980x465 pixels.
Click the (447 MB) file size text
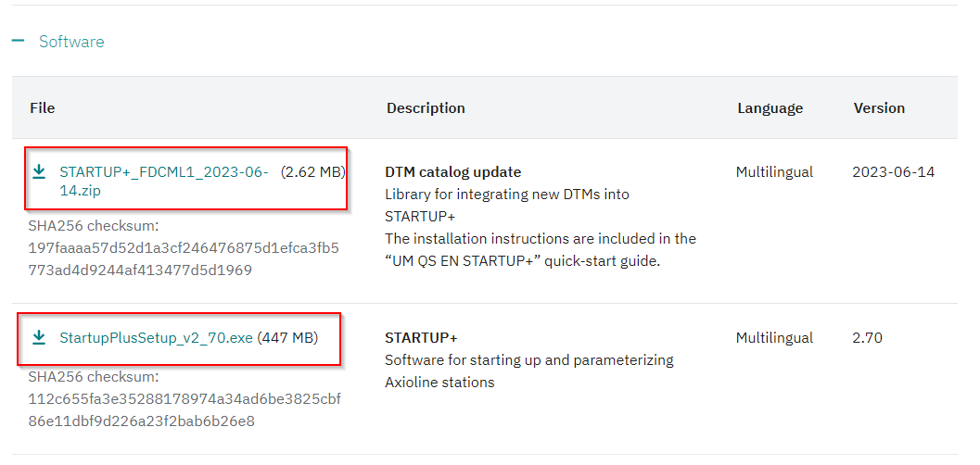(287, 338)
